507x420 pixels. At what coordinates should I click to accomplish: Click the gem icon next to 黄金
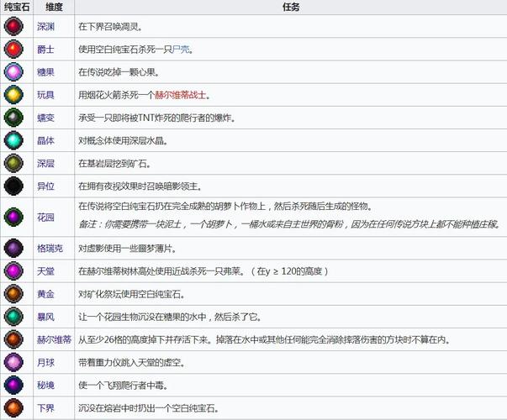(14, 294)
